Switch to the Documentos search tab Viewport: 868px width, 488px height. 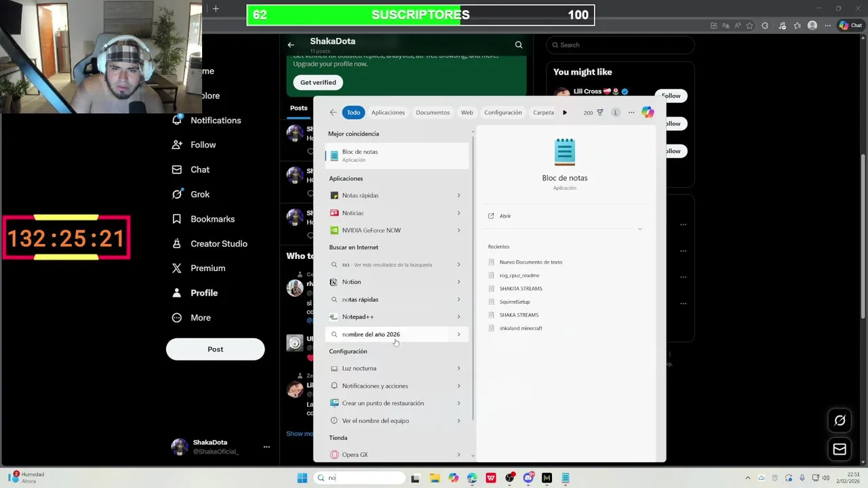(433, 113)
